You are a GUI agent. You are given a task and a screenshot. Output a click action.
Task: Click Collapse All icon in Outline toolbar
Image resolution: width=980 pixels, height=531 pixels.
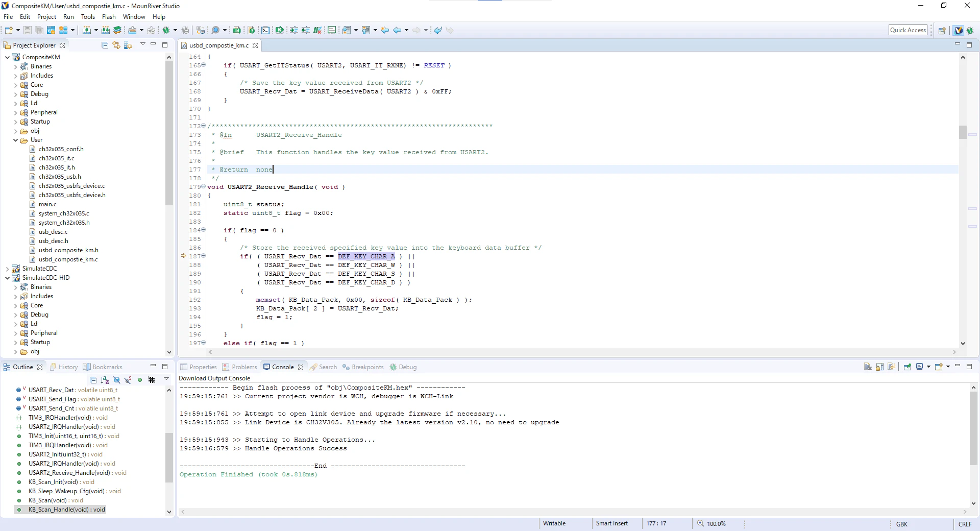[93, 380]
